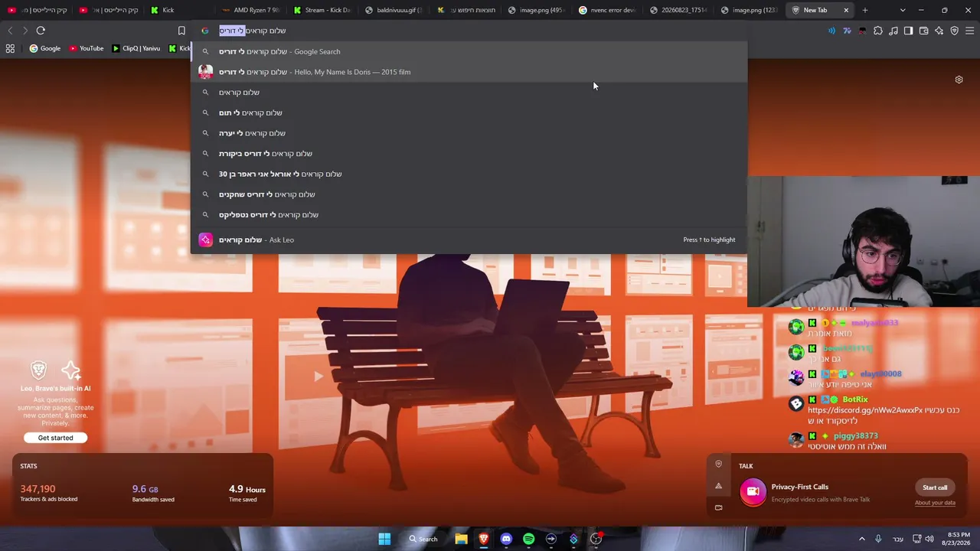980x551 pixels.
Task: Click the Brave icon in the taskbar
Action: 484,539
